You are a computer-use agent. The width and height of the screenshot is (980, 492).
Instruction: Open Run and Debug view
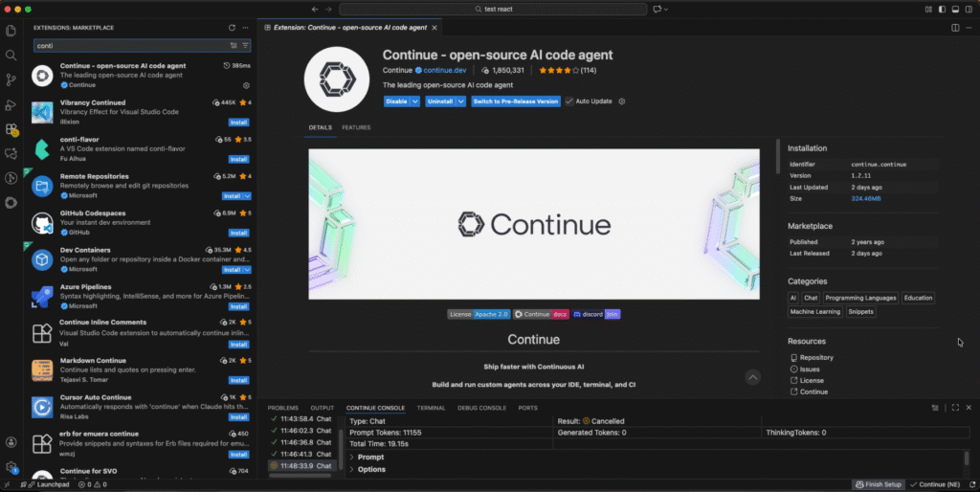tap(11, 105)
